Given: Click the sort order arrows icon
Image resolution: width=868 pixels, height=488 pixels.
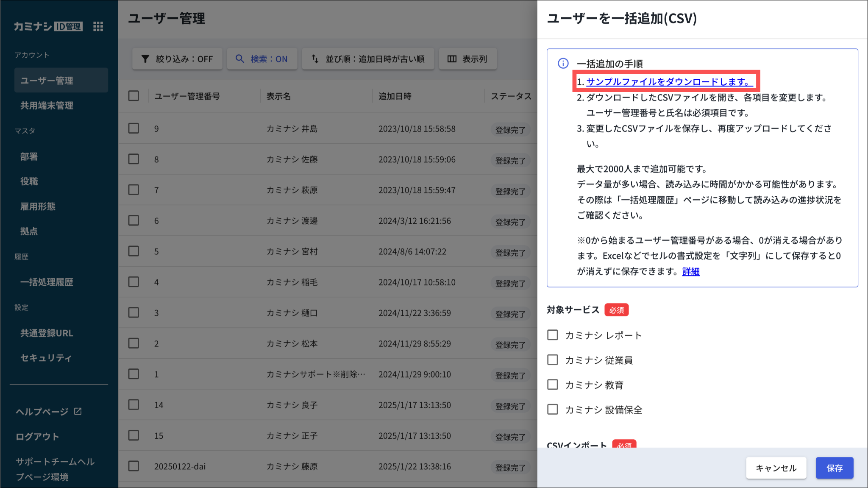Looking at the screenshot, I should coord(315,59).
